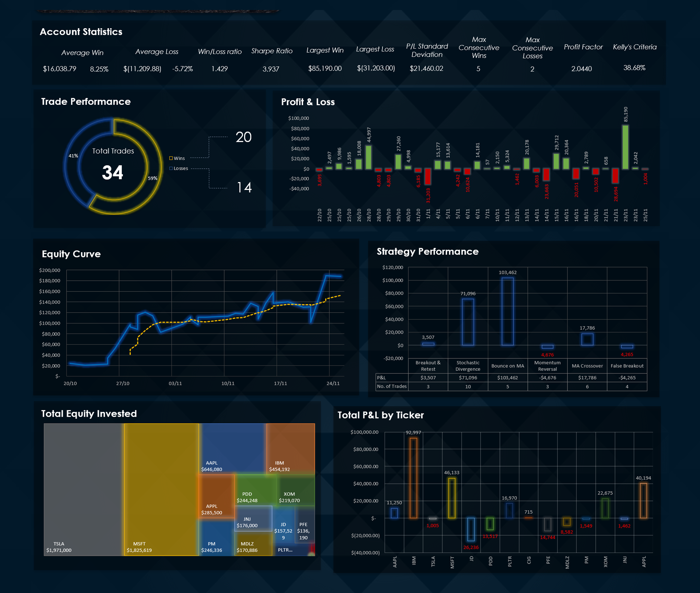Click the MSFT bar labeled 46,133

(452, 498)
